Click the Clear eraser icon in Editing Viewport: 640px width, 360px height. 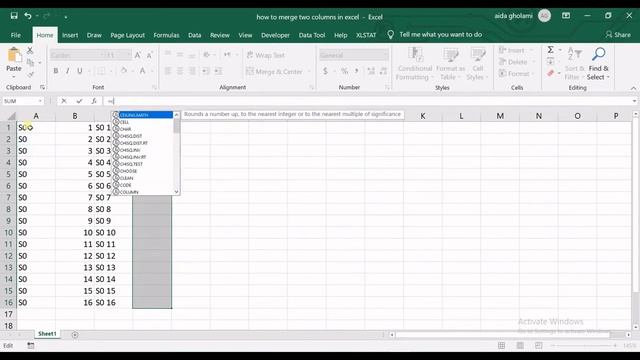(x=551, y=73)
